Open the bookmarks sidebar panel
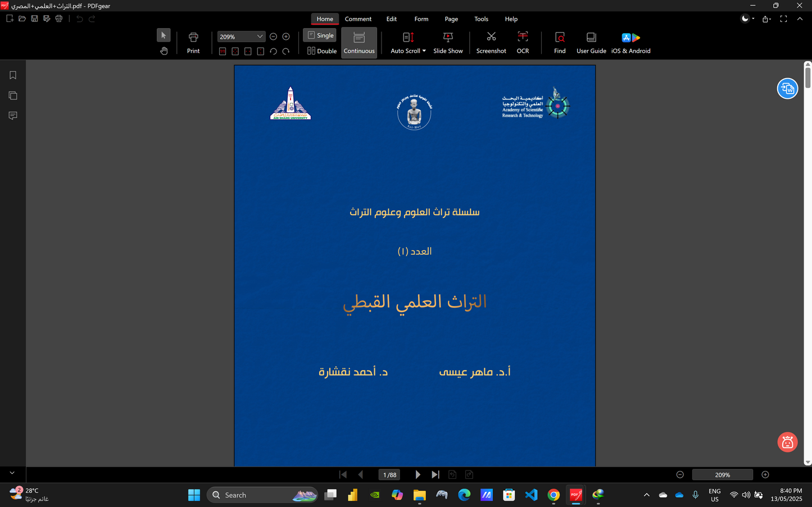The image size is (812, 507). pos(12,74)
